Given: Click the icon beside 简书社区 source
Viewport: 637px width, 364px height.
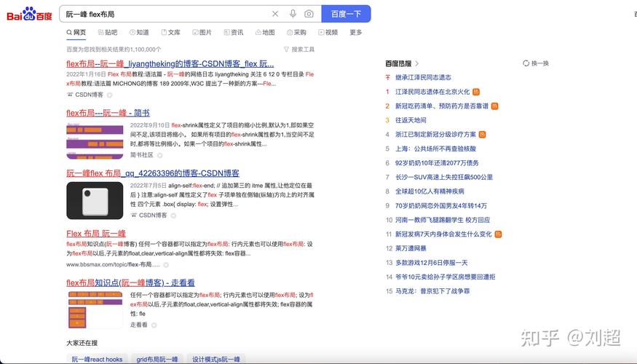Looking at the screenshot, I should [x=159, y=156].
